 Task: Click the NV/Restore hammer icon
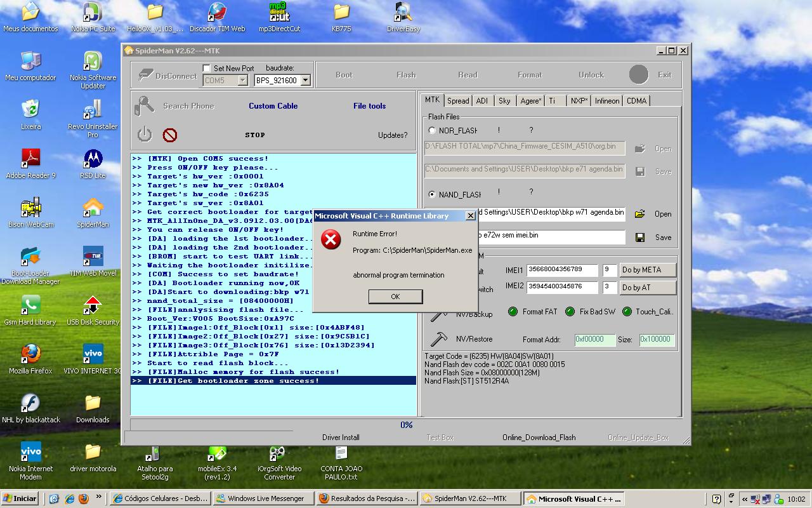(438, 339)
